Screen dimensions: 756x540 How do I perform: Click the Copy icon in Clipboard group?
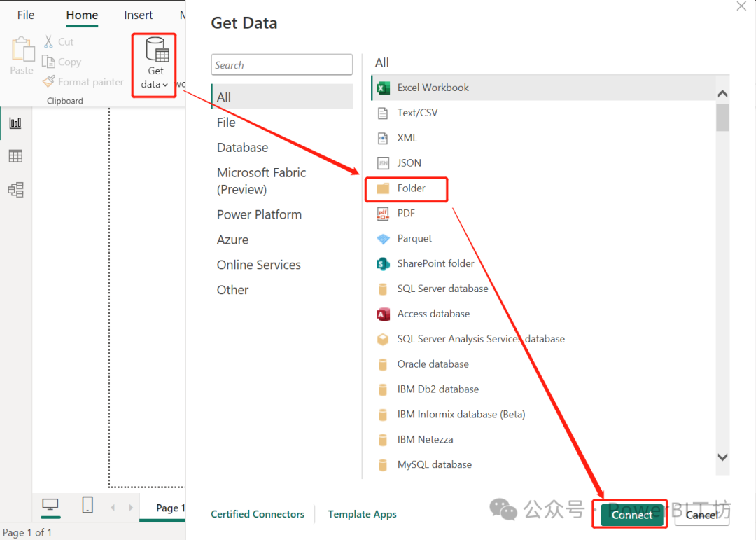[x=48, y=62]
